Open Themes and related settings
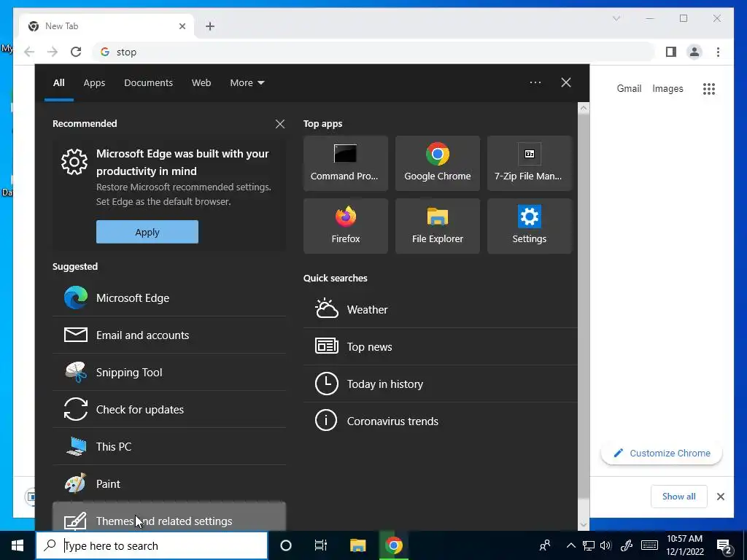The height and width of the screenshot is (560, 747). [x=169, y=517]
